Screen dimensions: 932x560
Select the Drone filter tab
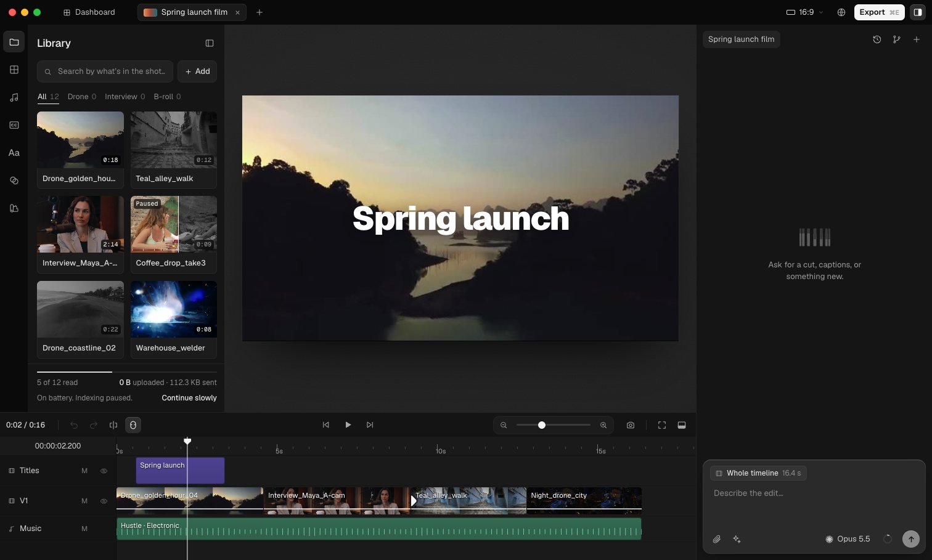82,97
